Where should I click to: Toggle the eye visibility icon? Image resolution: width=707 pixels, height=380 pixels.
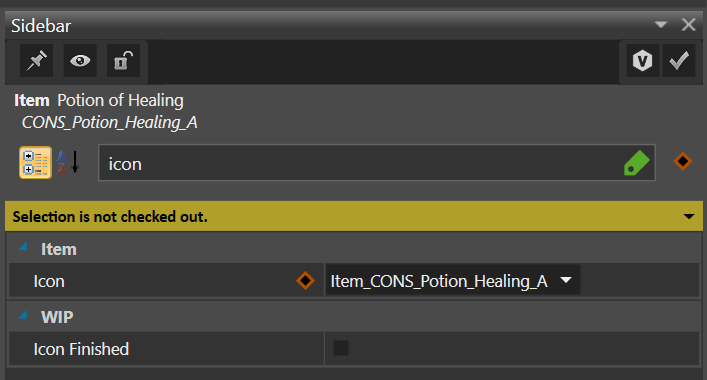(x=80, y=60)
